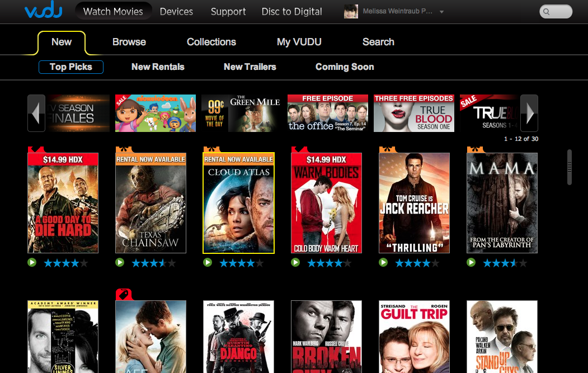Open the Cloud Atlas poster
The height and width of the screenshot is (373, 588).
238,203
